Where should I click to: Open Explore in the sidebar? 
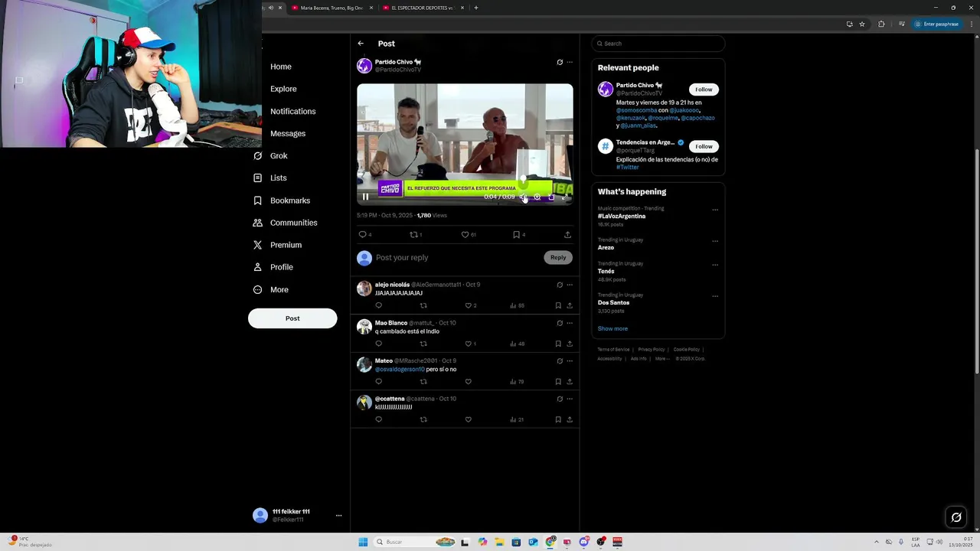[x=283, y=89]
